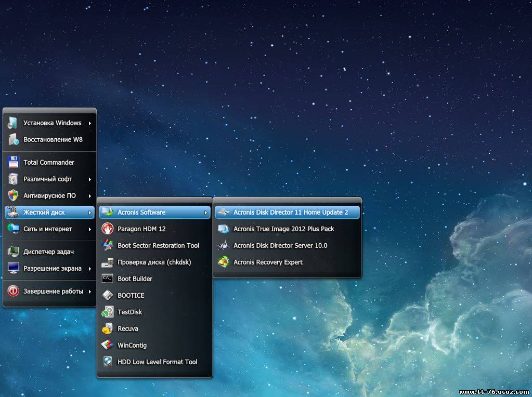Open Диспетчер задач menu entry
The height and width of the screenshot is (397, 532).
[x=49, y=252]
